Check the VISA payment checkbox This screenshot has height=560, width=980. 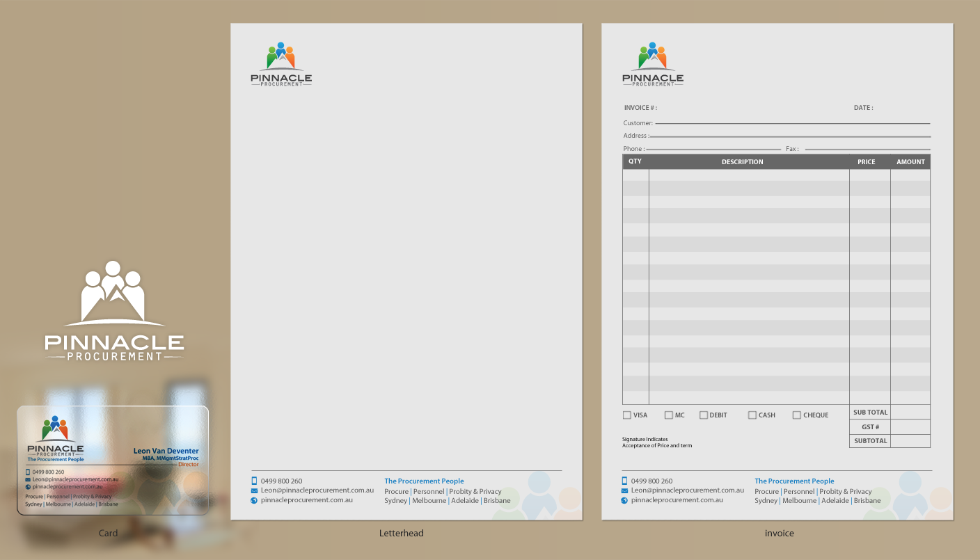click(626, 415)
